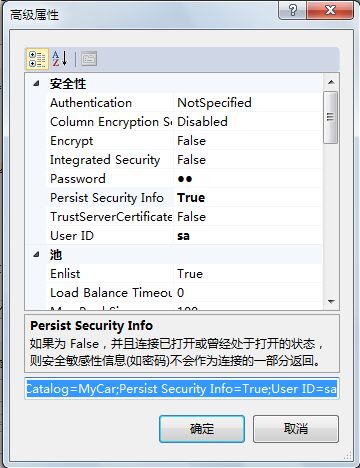Click the scrollbar down arrow
This screenshot has width=360, height=468.
point(331,302)
